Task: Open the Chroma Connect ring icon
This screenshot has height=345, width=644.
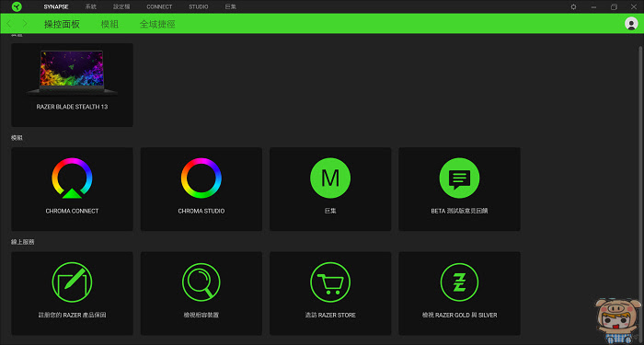Action: click(x=72, y=178)
